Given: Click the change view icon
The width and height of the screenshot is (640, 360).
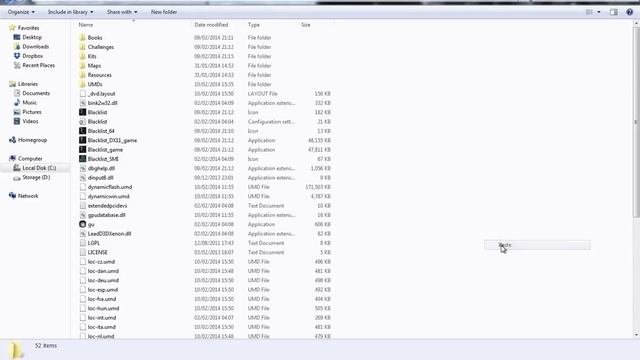Looking at the screenshot, I should tap(589, 12).
